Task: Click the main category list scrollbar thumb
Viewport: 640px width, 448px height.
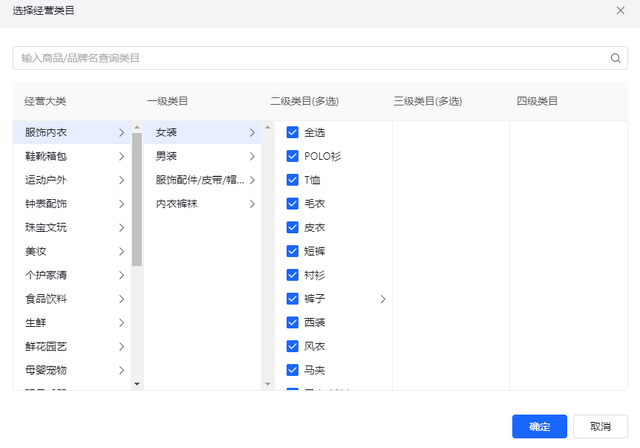Action: tap(137, 199)
